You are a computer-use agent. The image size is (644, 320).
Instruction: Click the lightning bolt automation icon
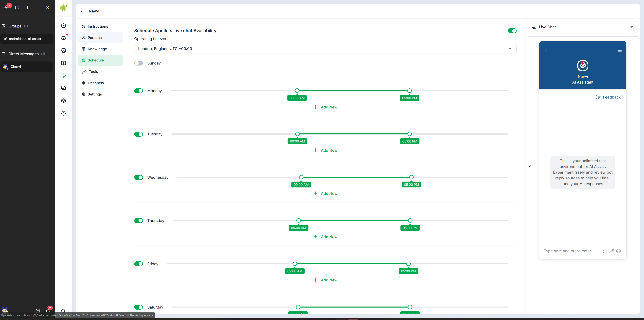coord(63,76)
